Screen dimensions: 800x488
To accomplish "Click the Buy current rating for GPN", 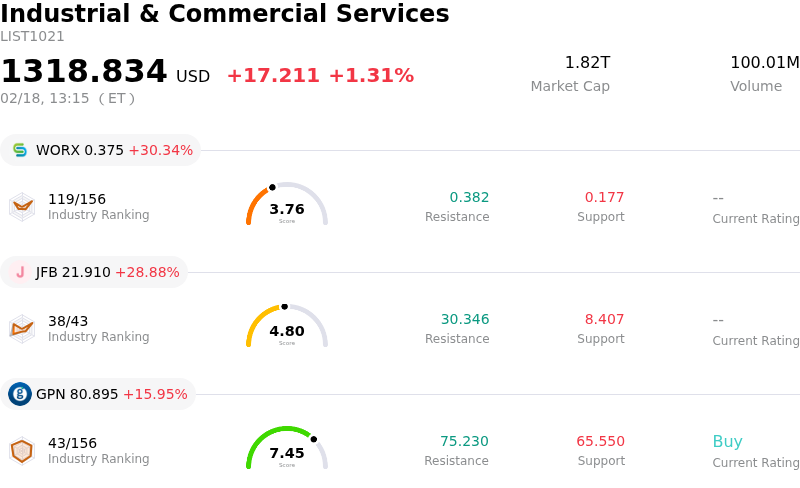I will point(727,442).
